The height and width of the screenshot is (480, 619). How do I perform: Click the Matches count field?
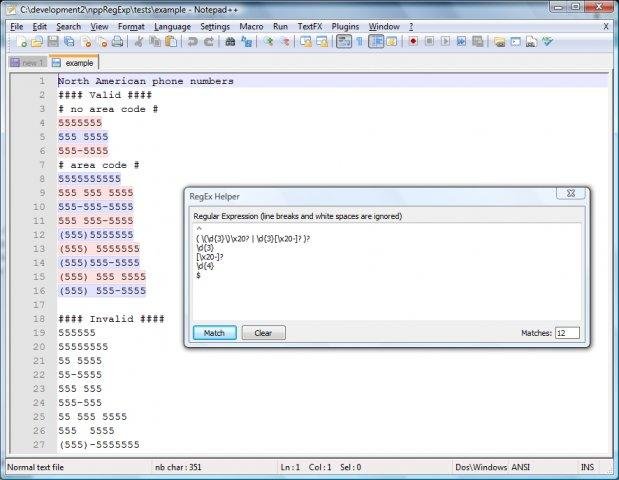(567, 333)
